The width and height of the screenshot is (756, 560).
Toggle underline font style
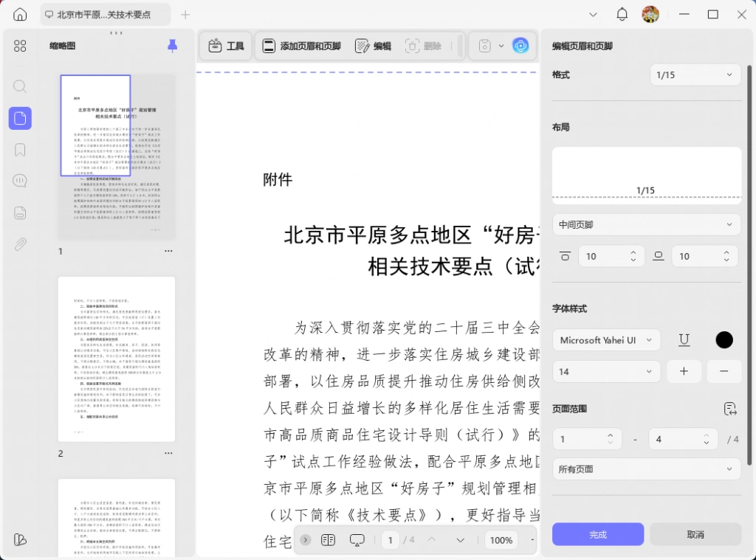click(x=684, y=340)
